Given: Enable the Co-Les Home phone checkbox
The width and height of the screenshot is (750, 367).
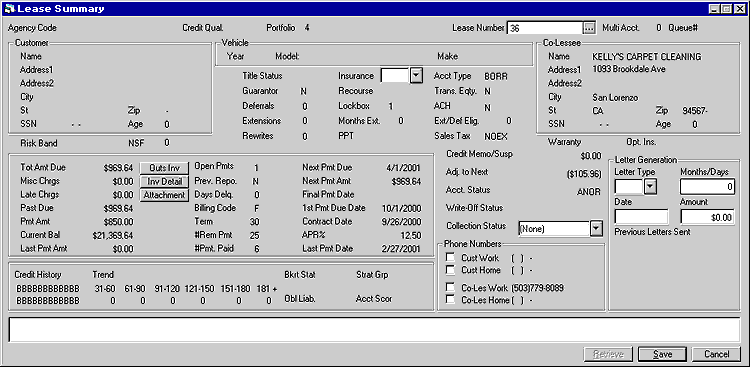Looking at the screenshot, I should tap(450, 300).
